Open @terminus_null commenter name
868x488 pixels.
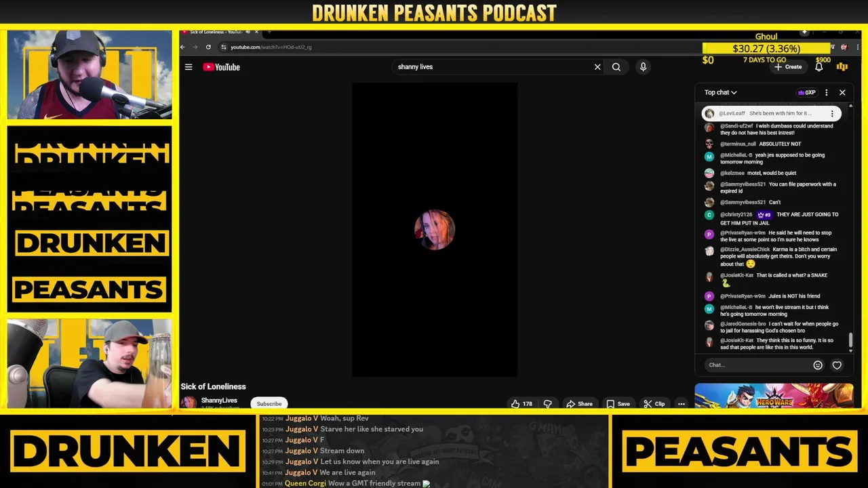(738, 144)
